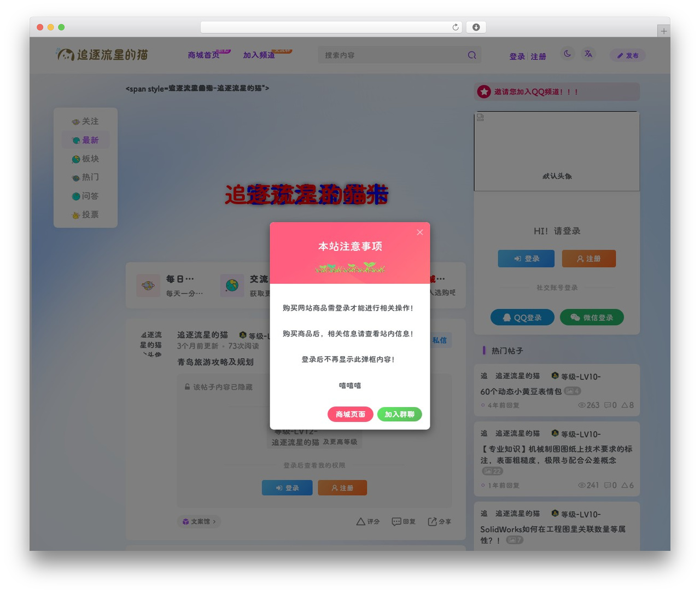Image resolution: width=700 pixels, height=593 pixels.
Task: Click the sidebar blue 登录 button
Action: tap(526, 259)
